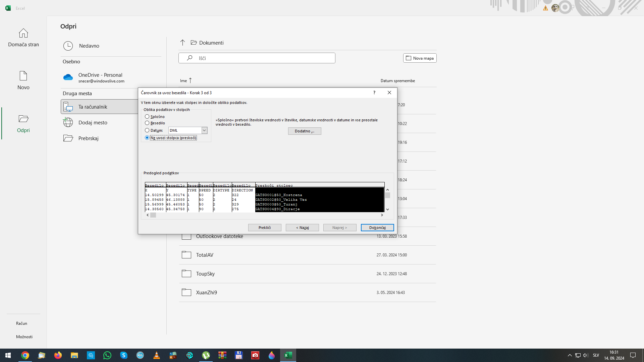
Task: Click Dodaj mesto globe icon
Action: tap(68, 122)
